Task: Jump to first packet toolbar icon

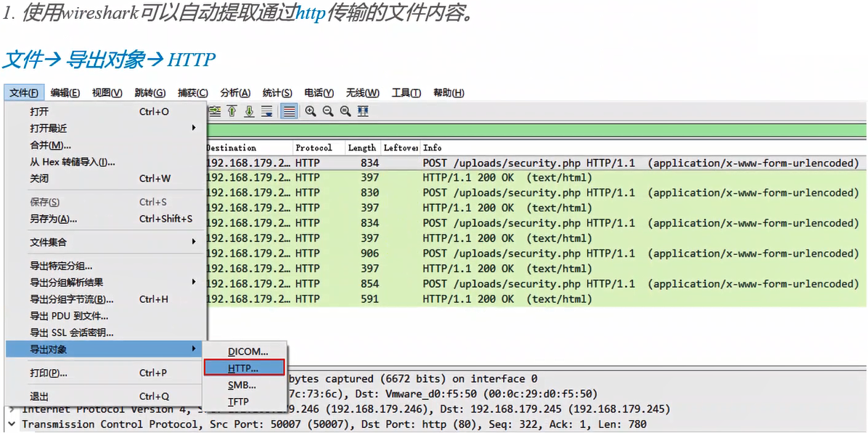Action: [x=232, y=111]
